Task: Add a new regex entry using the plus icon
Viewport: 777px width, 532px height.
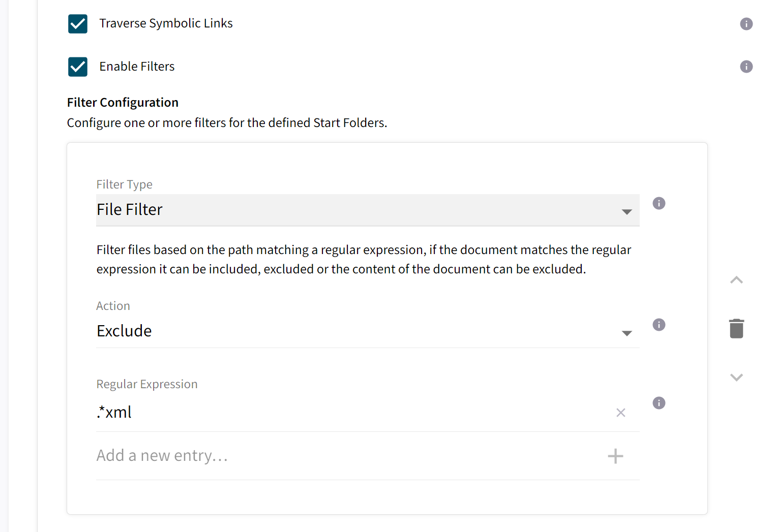Action: [x=615, y=456]
